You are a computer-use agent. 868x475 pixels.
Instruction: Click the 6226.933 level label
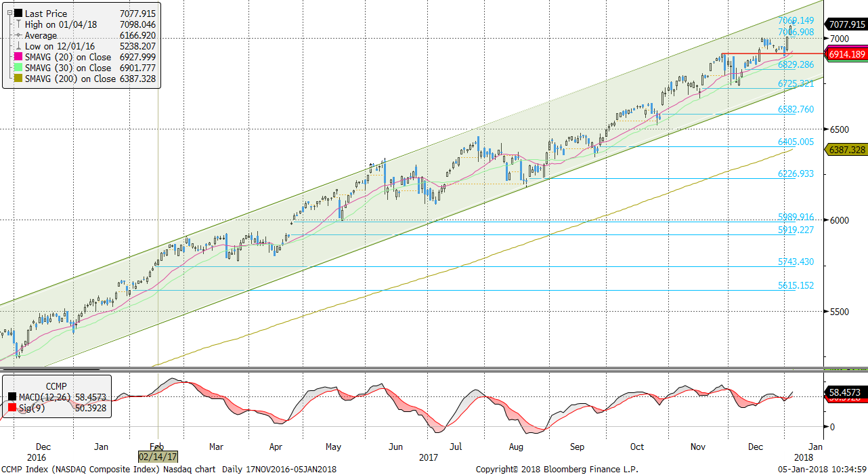pos(796,173)
